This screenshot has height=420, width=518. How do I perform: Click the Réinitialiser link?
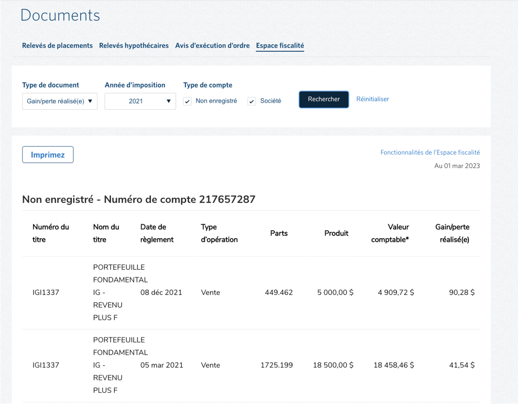tap(372, 99)
